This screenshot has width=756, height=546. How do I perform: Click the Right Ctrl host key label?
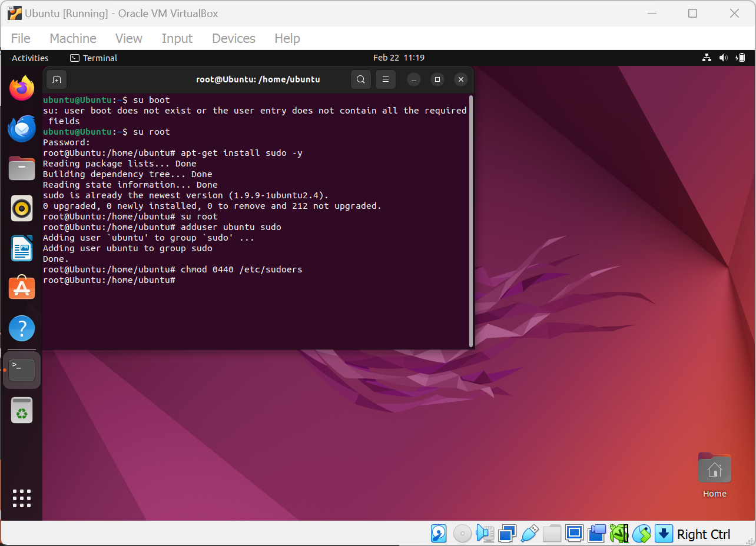click(x=704, y=534)
